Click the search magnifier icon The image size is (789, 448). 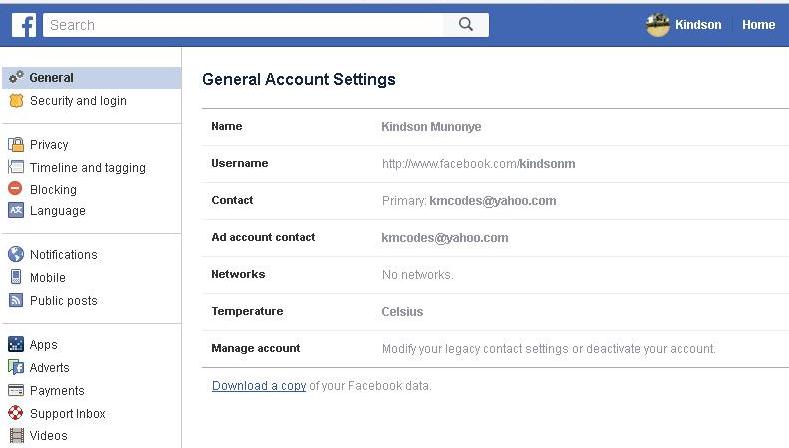[x=466, y=25]
